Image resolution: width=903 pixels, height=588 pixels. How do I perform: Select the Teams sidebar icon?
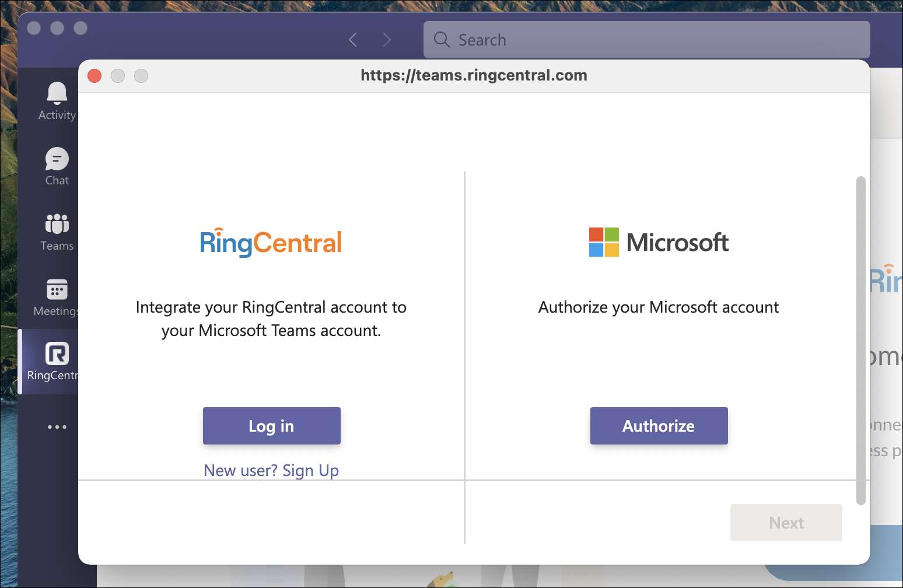pyautogui.click(x=57, y=224)
